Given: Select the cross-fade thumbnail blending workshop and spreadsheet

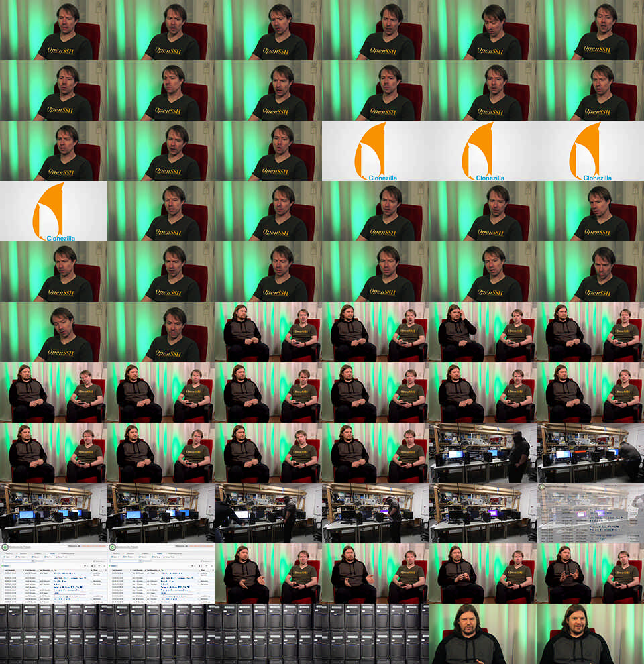Looking at the screenshot, I should coord(590,513).
